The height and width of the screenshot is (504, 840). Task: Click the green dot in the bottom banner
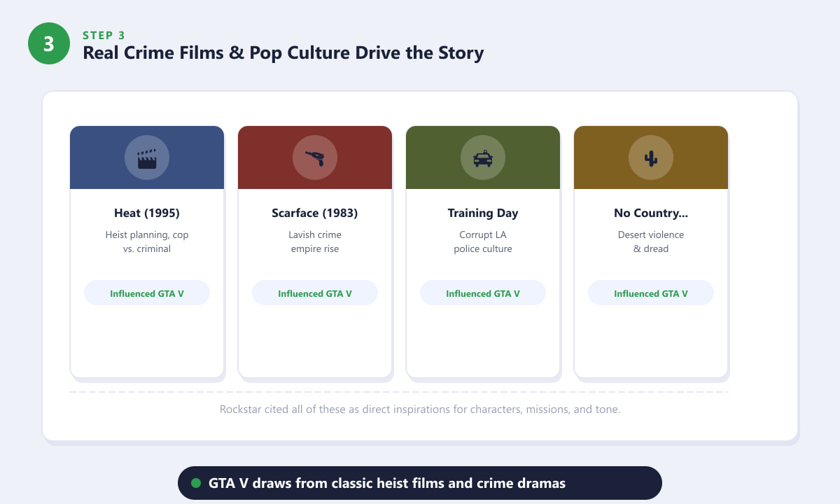pos(196,483)
